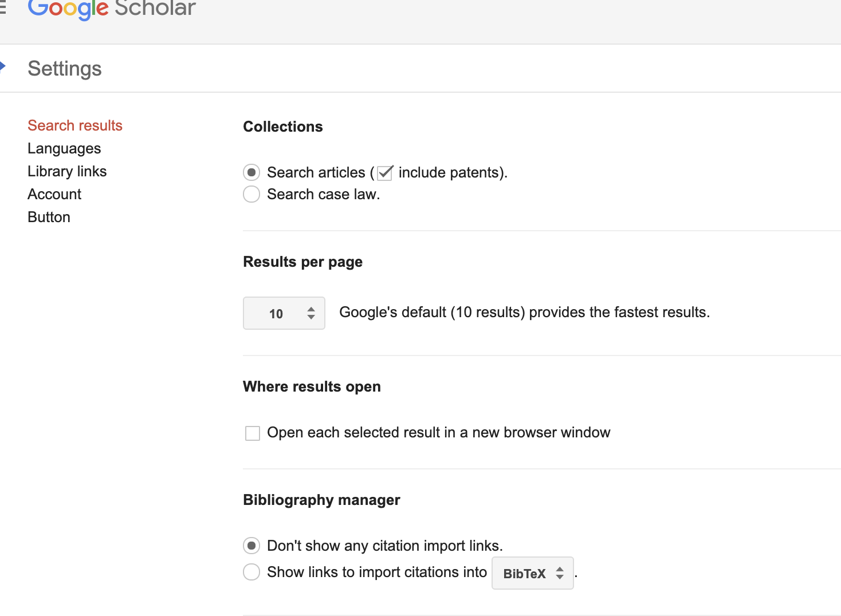841x616 pixels.
Task: Go to Library links settings
Action: coord(67,171)
